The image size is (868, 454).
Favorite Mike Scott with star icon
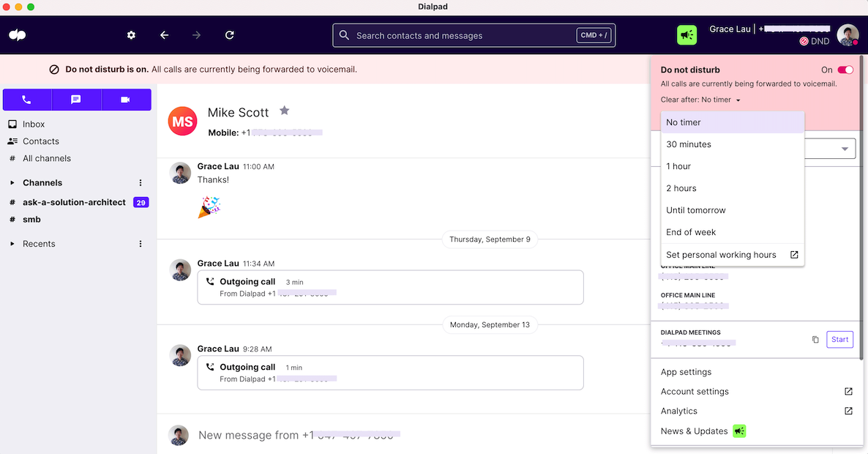pos(285,110)
